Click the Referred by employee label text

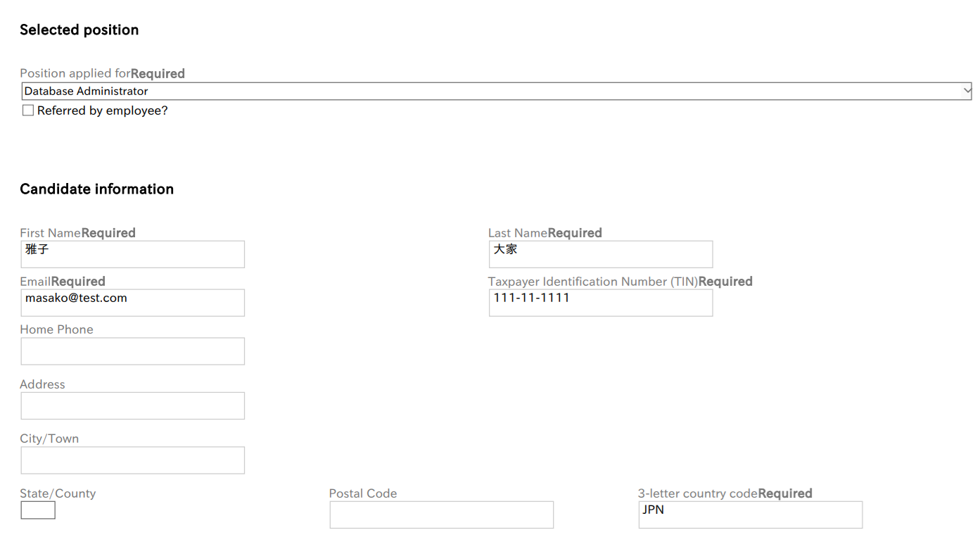101,111
